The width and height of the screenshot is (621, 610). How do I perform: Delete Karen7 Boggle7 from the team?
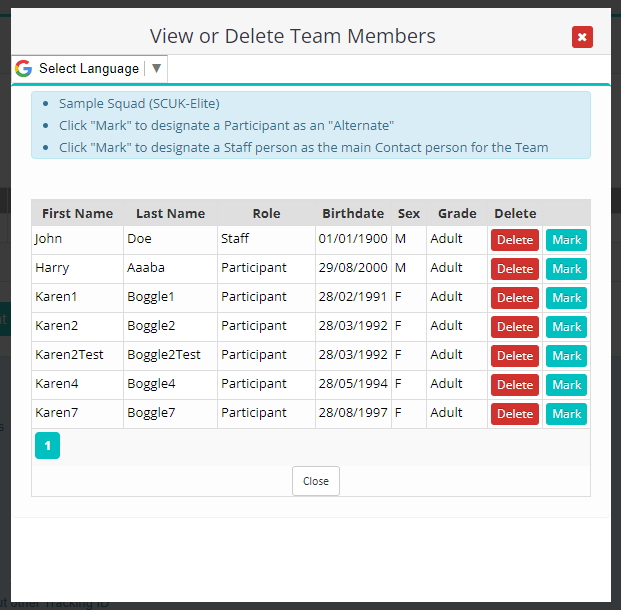tap(514, 414)
